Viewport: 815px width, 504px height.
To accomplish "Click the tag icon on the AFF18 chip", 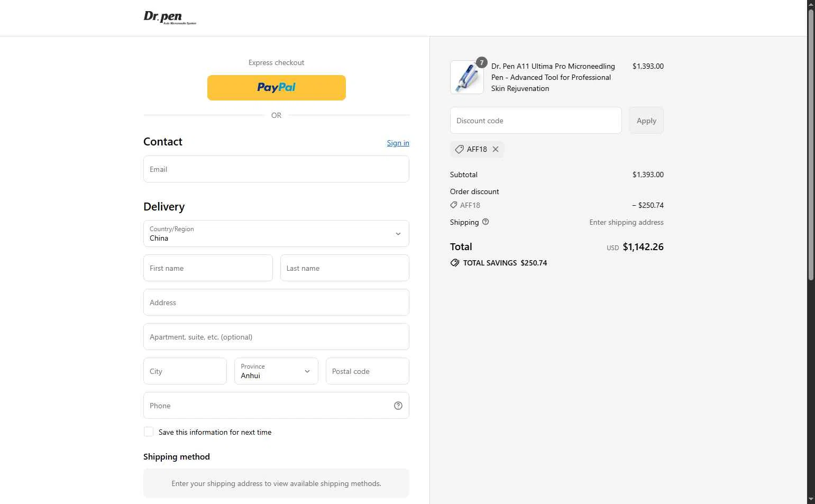I will [459, 149].
